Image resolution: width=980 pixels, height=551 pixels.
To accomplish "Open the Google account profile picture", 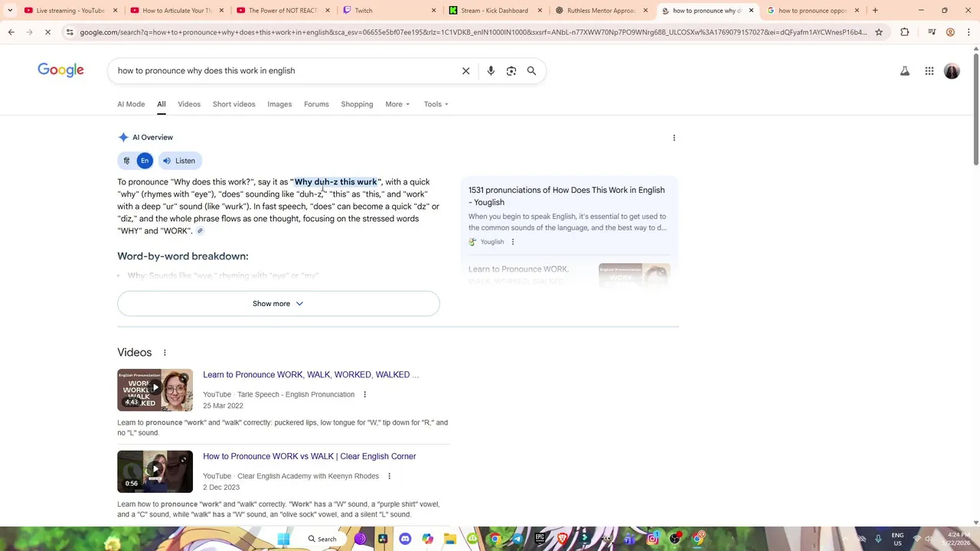I will pyautogui.click(x=952, y=71).
